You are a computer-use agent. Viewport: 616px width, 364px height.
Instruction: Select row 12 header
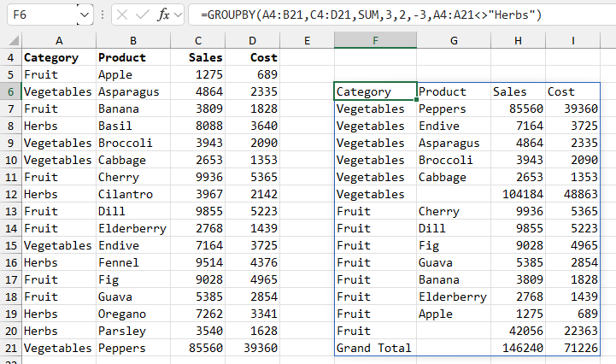point(10,195)
